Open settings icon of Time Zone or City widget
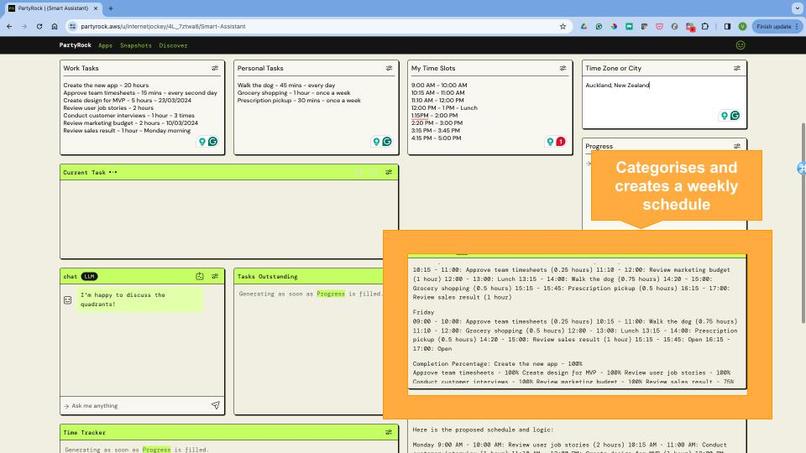This screenshot has width=806, height=453. coord(737,68)
